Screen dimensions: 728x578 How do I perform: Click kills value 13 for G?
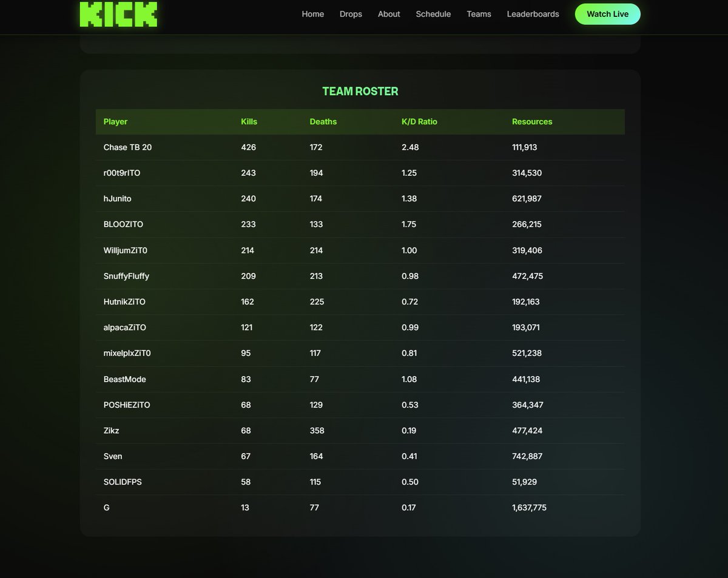(245, 508)
